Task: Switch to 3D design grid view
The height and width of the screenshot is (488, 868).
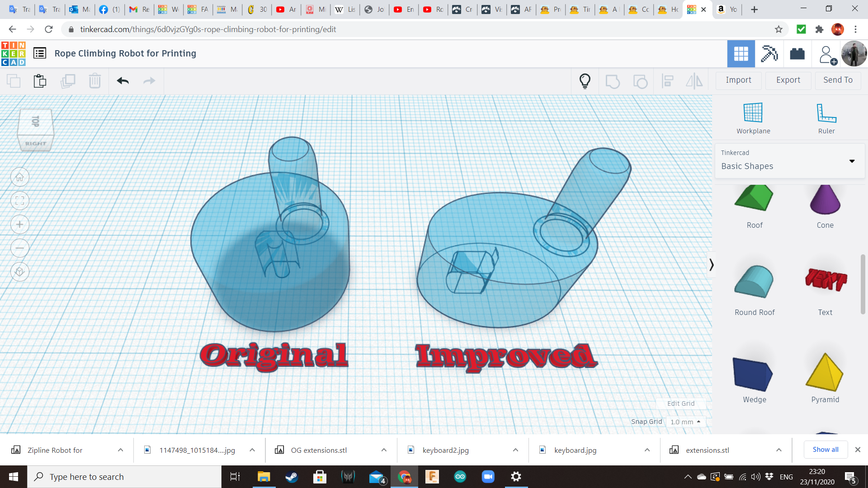Action: pos(741,54)
